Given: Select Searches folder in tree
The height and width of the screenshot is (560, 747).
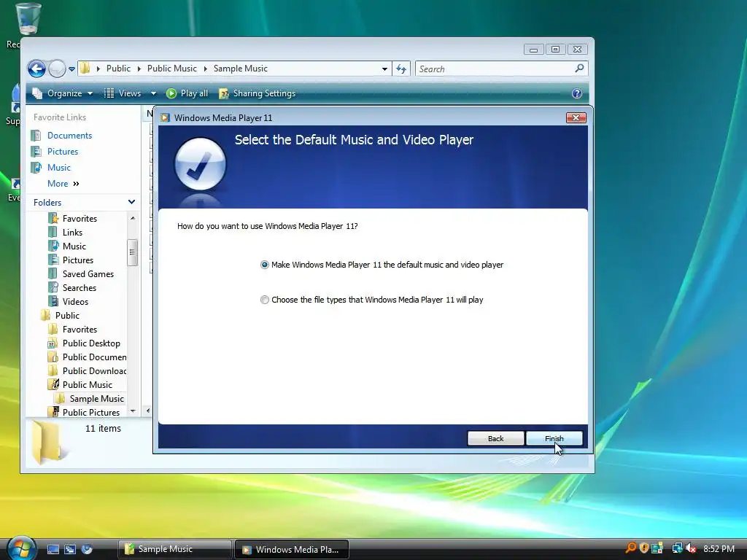Looking at the screenshot, I should [x=79, y=287].
